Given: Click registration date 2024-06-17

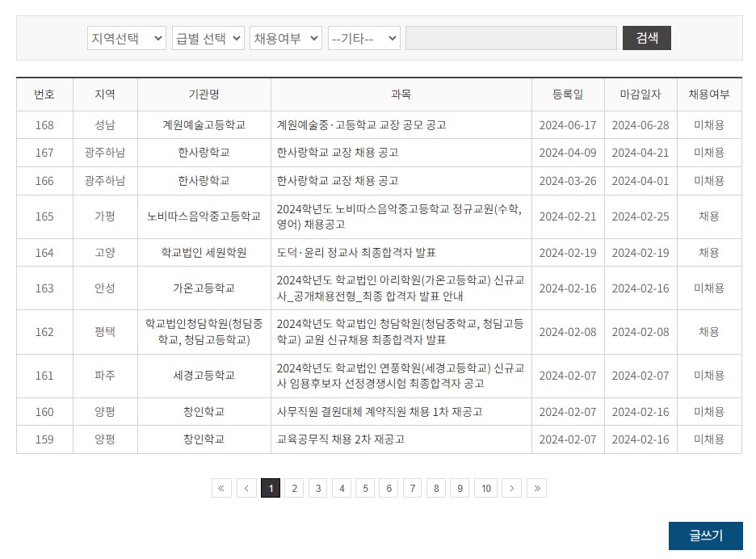Looking at the screenshot, I should 568,125.
